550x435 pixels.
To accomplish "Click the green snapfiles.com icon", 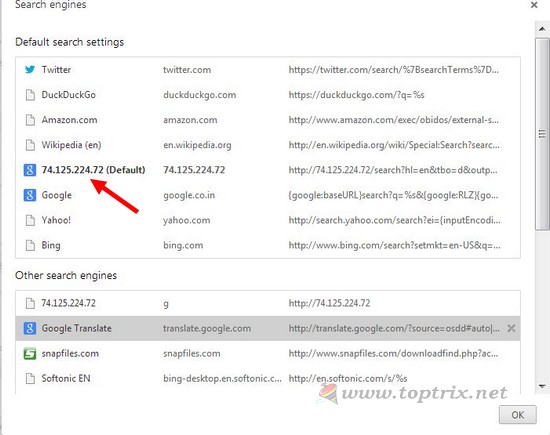I will (30, 354).
